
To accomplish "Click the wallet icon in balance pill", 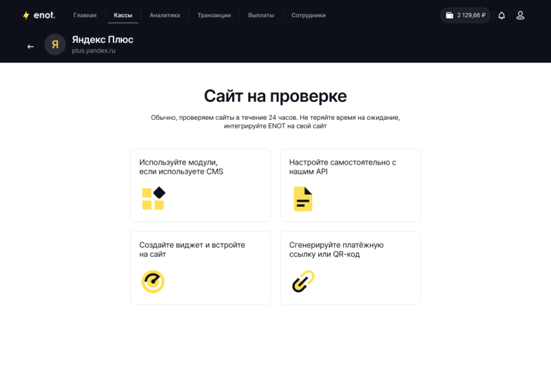I will click(450, 15).
